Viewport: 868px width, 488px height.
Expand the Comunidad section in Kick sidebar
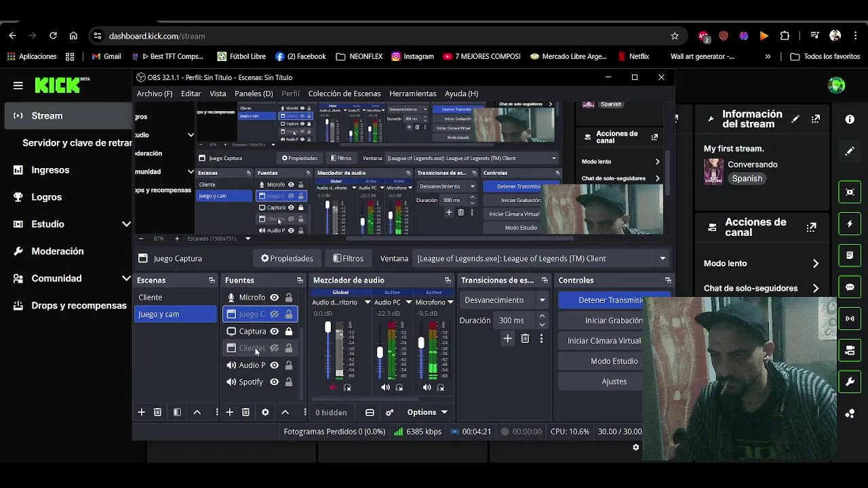pos(126,279)
